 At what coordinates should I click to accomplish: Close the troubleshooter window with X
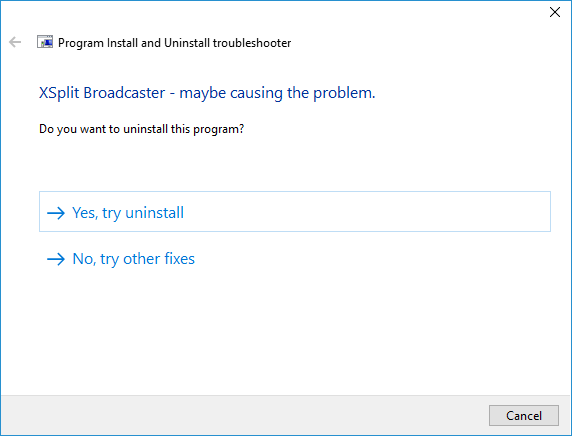pos(555,12)
